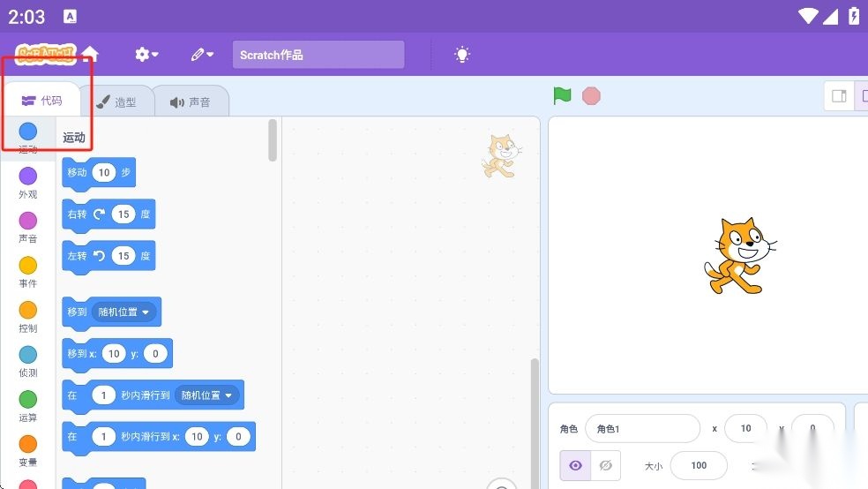Viewport: 868px width, 489px height.
Task: Click degree value 15 in 右转 block
Action: pos(123,214)
